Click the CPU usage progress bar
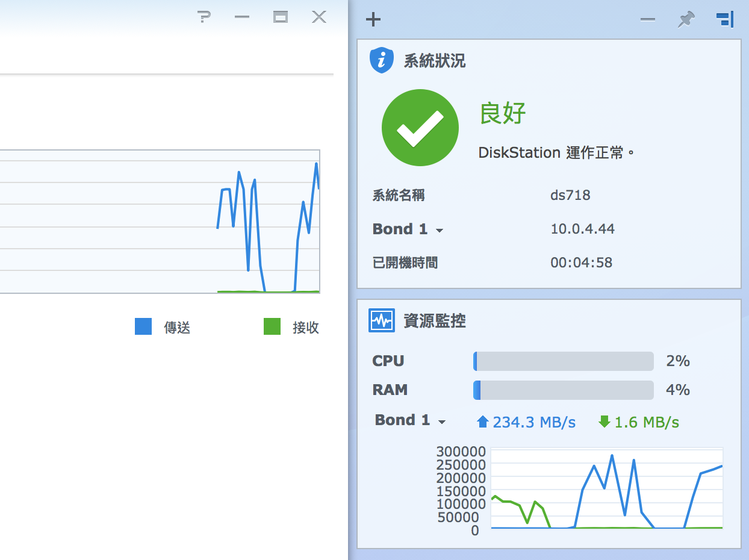The width and height of the screenshot is (749, 560). tap(563, 361)
